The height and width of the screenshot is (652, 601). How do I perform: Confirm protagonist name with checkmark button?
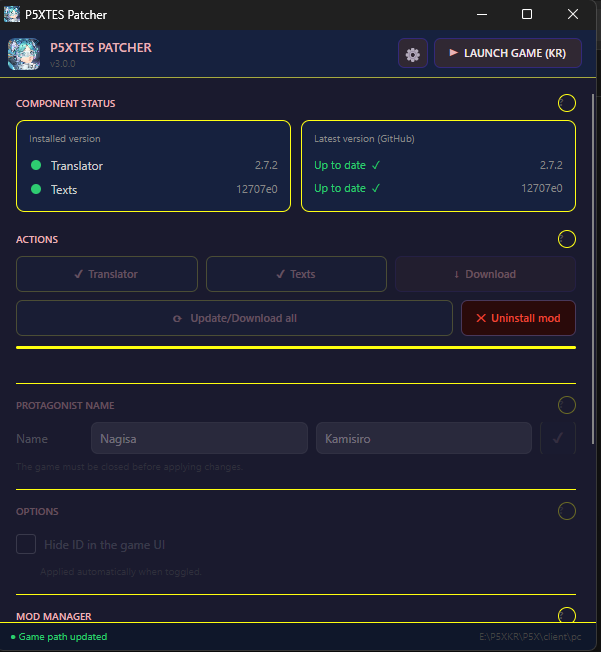(558, 438)
